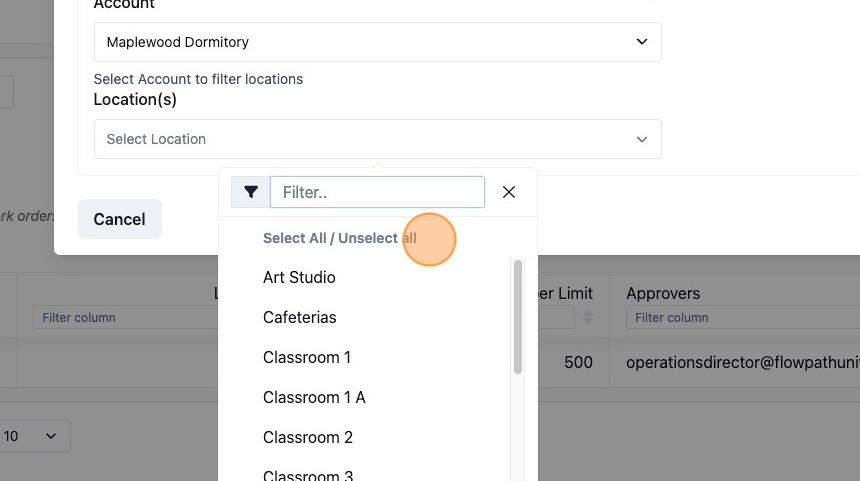This screenshot has width=860, height=481.
Task: Open the page size dropdown showing 10
Action: 33,436
